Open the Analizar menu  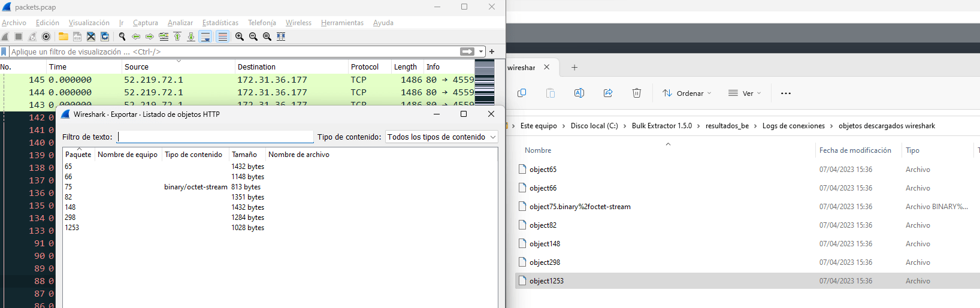click(x=180, y=23)
